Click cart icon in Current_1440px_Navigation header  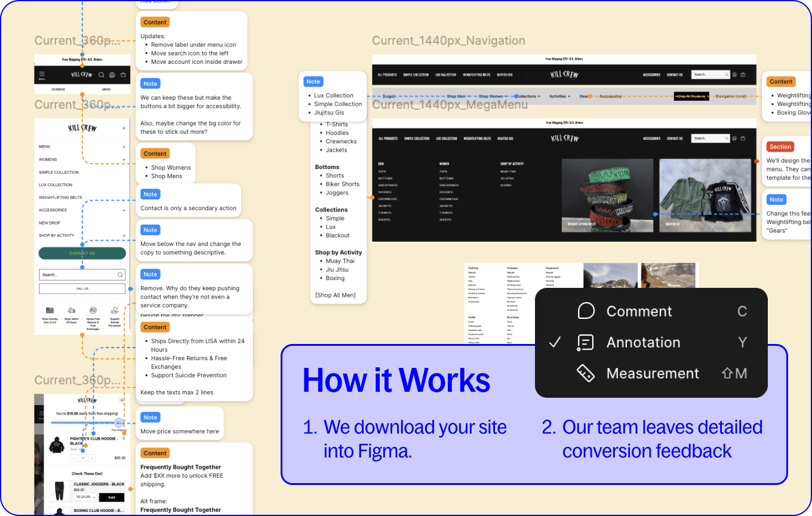(x=743, y=75)
